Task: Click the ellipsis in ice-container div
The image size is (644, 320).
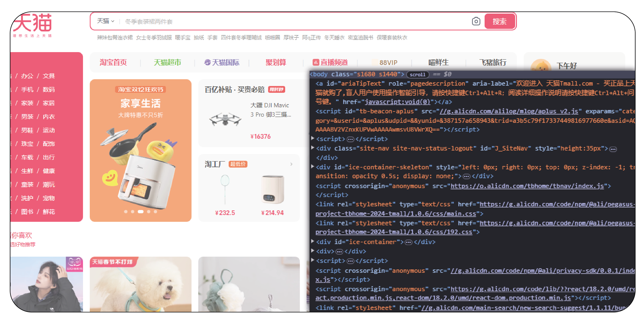Action: tap(408, 242)
